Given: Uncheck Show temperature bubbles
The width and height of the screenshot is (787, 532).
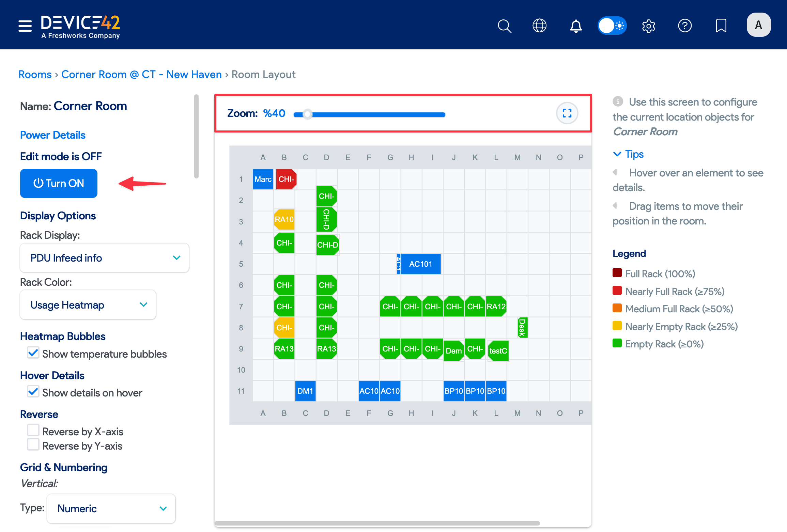Looking at the screenshot, I should tap(33, 353).
